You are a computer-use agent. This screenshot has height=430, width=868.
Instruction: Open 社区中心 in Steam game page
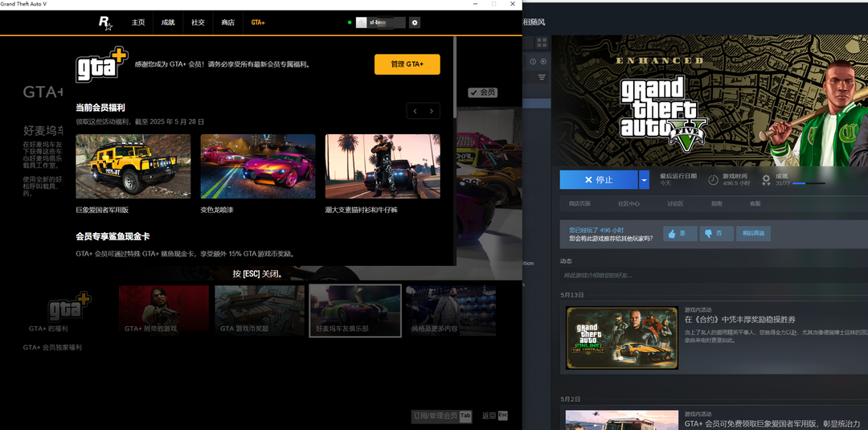(x=628, y=203)
